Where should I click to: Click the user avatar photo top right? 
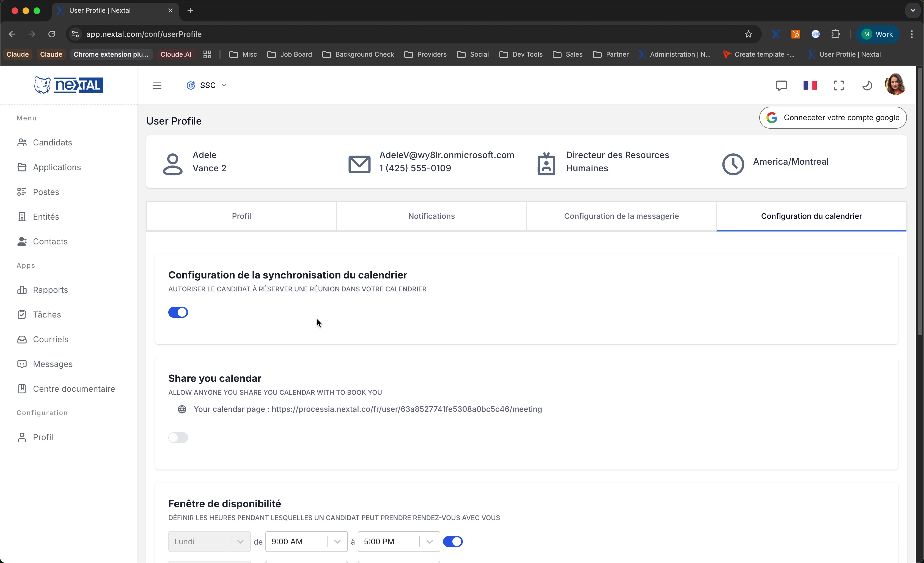point(895,84)
